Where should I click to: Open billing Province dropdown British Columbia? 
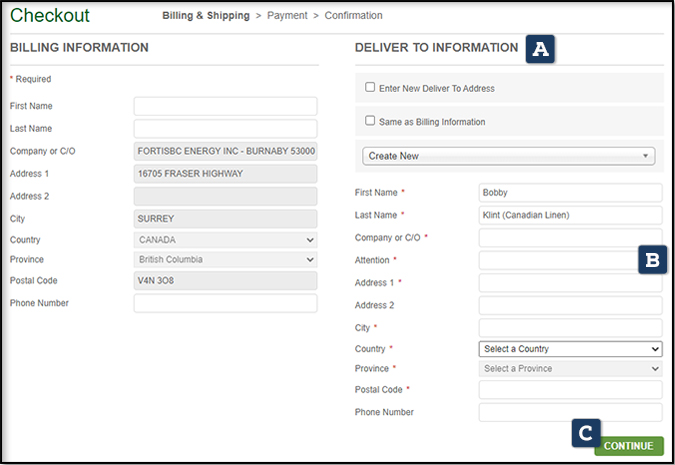225,260
